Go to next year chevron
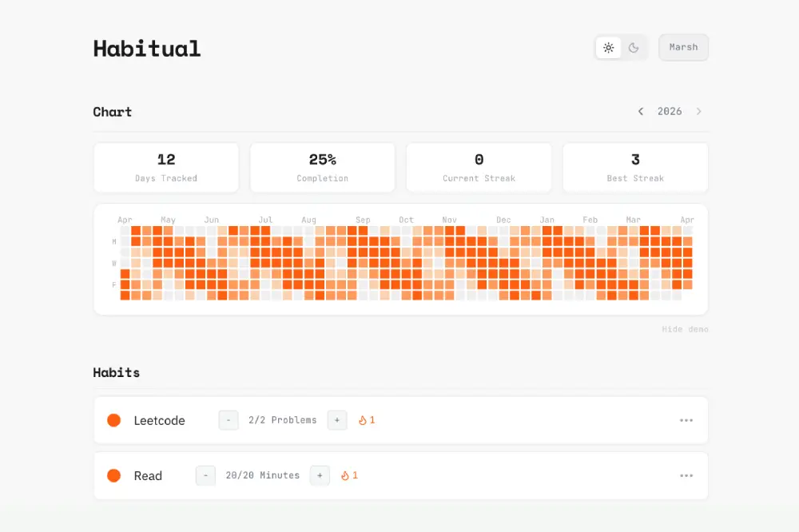Screen dimensions: 799x532 click(x=699, y=112)
